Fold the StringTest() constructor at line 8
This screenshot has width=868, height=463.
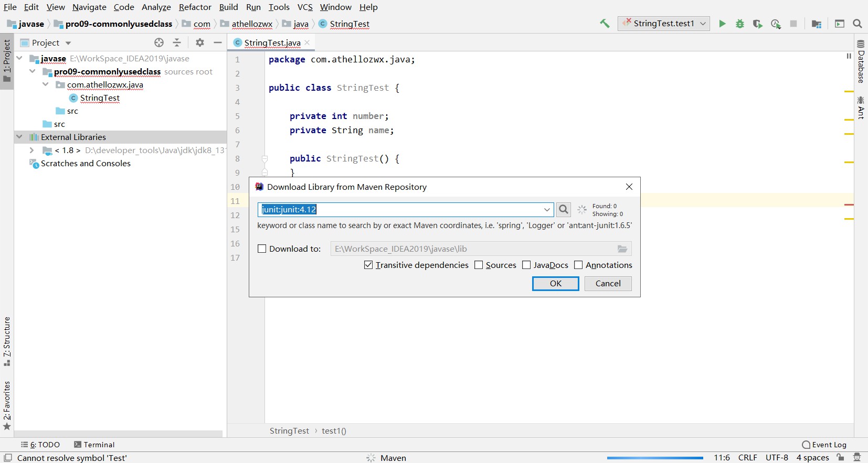tap(264, 158)
